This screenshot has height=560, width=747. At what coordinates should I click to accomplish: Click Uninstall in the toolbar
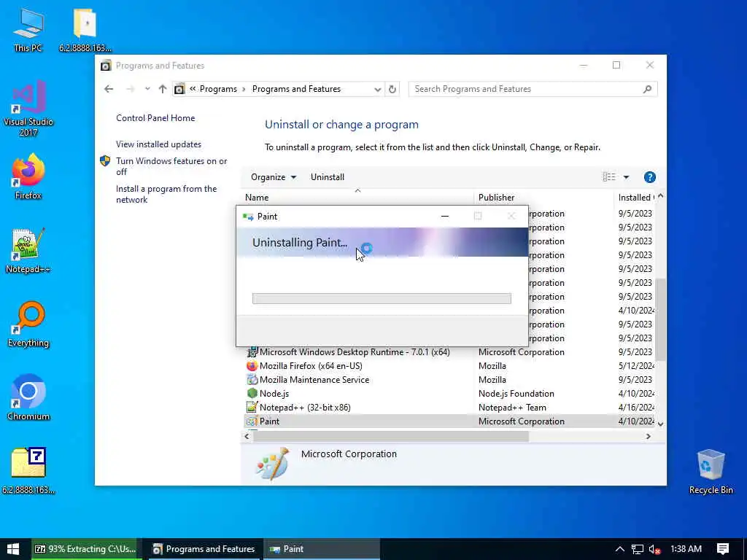328,177
